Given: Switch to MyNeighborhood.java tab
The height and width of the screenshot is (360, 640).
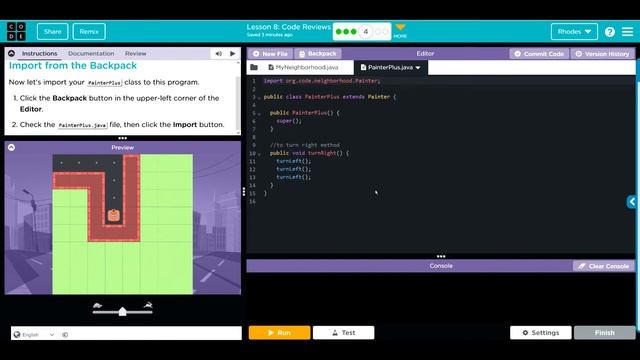Looking at the screenshot, I should (303, 67).
